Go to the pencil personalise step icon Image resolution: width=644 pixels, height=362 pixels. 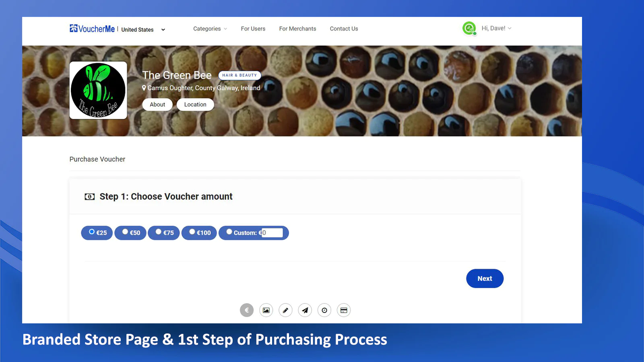[x=285, y=310]
